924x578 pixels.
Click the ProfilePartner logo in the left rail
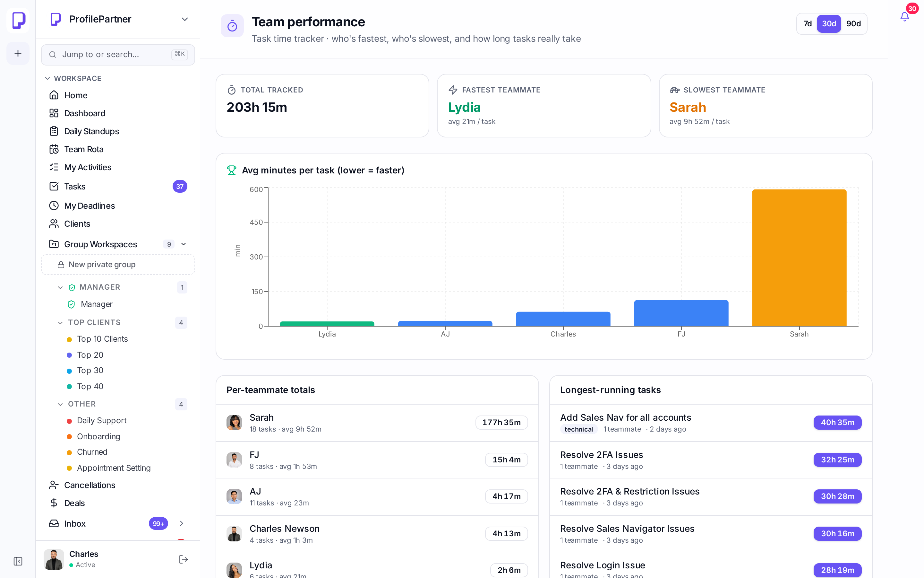18,20
